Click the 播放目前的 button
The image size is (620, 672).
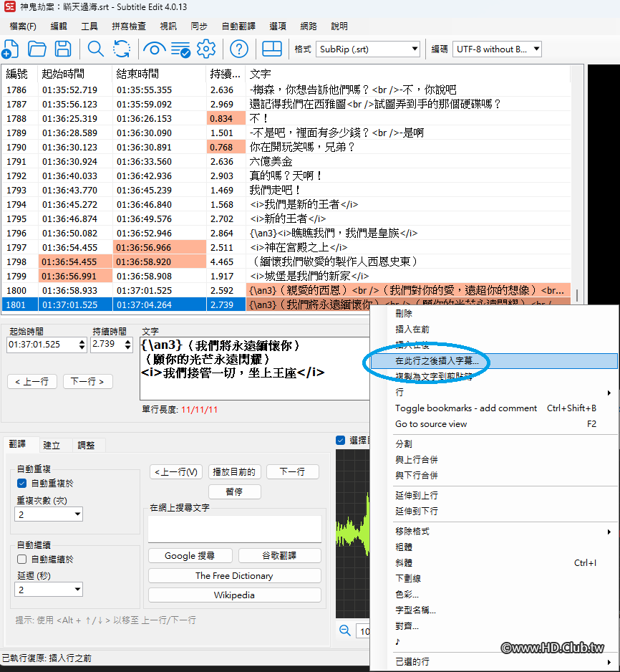pos(234,472)
